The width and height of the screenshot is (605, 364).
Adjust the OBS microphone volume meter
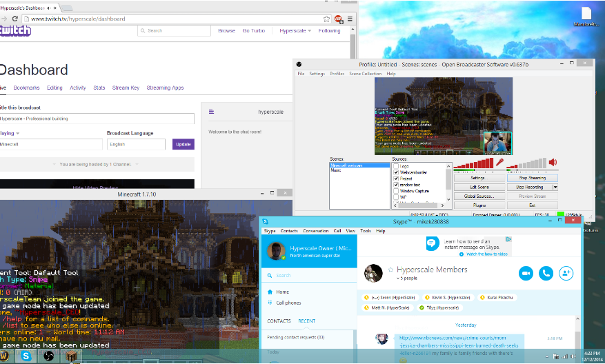(473, 164)
